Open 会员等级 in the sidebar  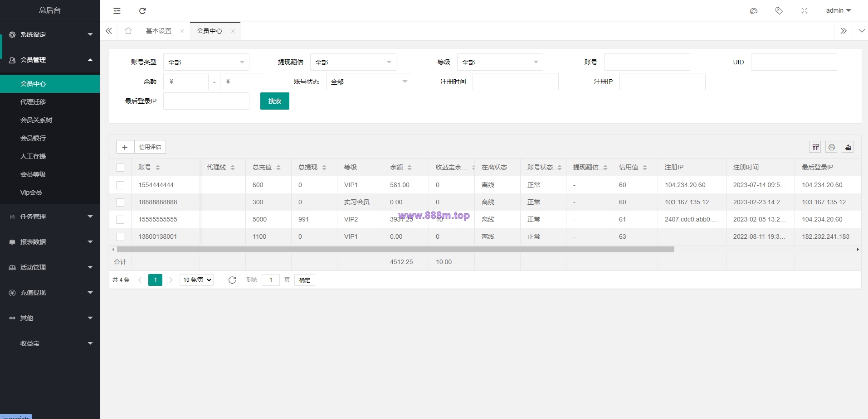[50, 174]
